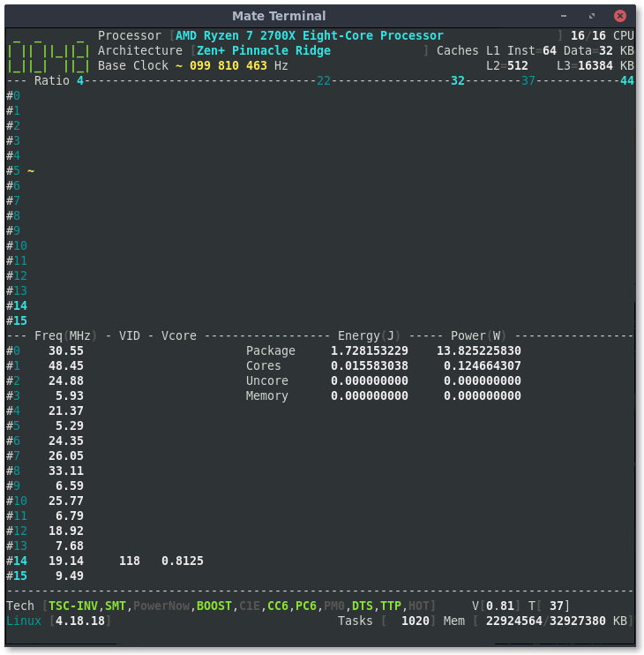
Task: Click Vcore value 0.8125
Action: [x=183, y=561]
